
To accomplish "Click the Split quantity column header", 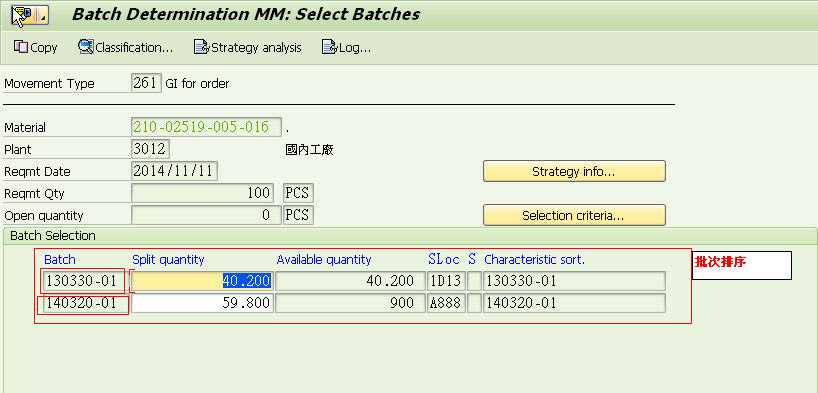I will (168, 259).
